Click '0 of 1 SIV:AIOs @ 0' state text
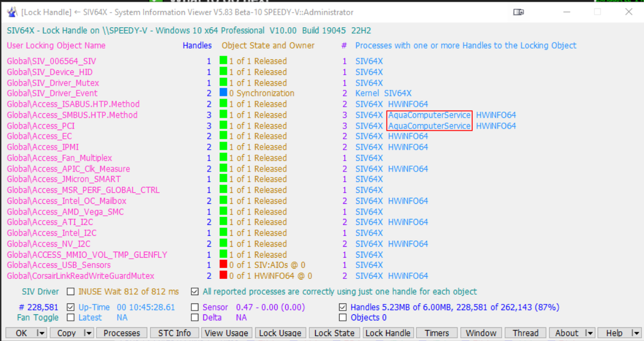The width and height of the screenshot is (644, 341). [x=267, y=265]
